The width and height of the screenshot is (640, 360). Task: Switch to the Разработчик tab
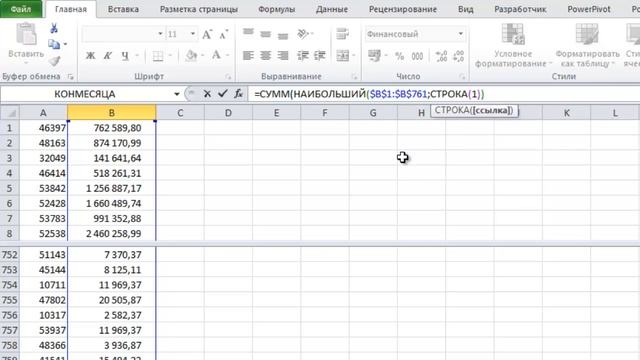(520, 9)
